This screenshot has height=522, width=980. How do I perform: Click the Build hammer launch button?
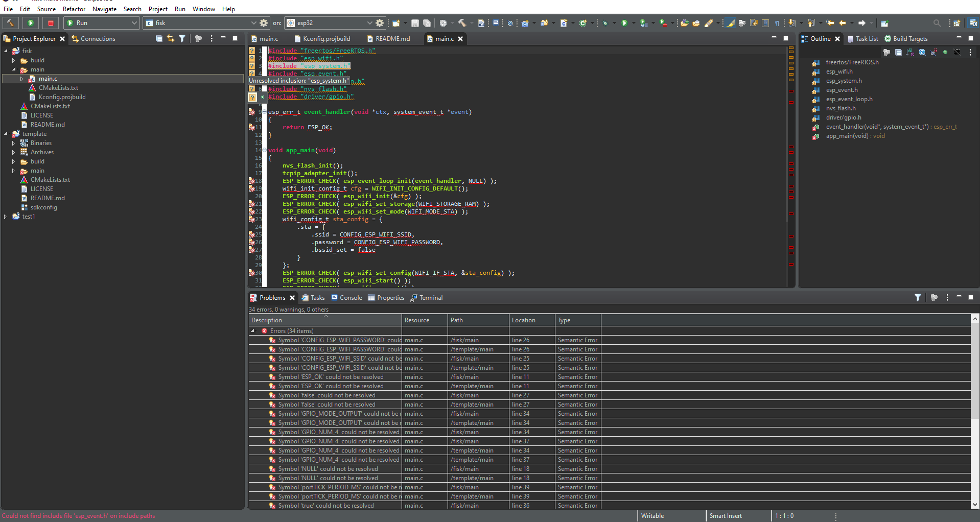10,23
